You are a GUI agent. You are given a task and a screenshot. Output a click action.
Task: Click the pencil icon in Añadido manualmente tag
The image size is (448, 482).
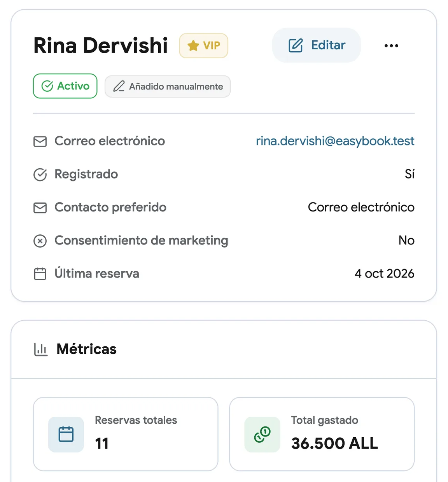[x=119, y=86]
